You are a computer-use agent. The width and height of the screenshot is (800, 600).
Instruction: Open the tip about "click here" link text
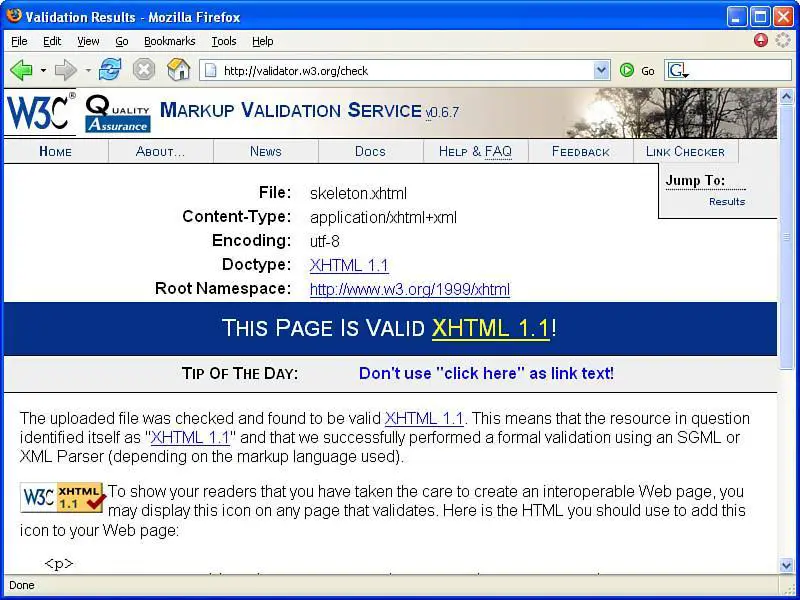(x=486, y=373)
